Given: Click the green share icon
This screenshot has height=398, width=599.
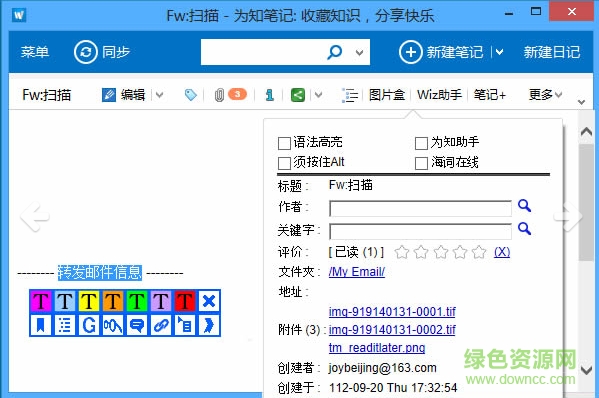Looking at the screenshot, I should tap(298, 95).
